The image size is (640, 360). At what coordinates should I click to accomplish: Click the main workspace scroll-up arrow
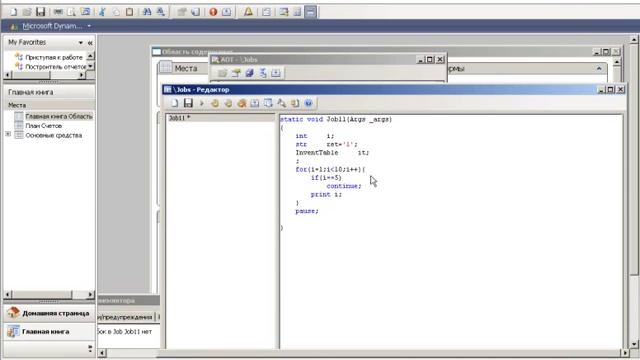[634, 40]
